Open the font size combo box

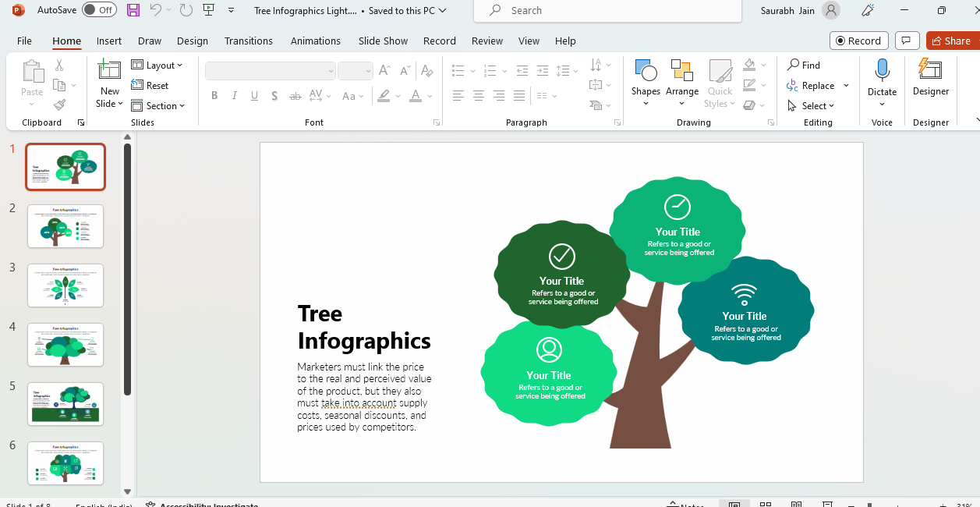[356, 71]
